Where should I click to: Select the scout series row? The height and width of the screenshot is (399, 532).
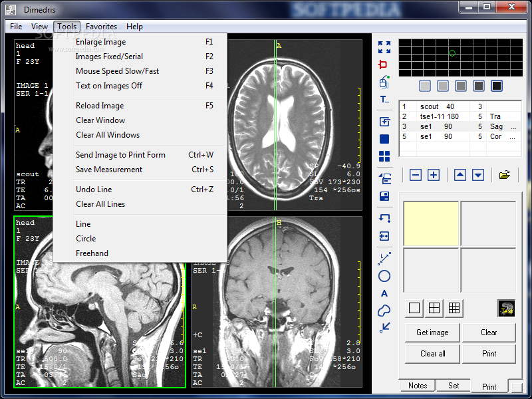tap(460, 106)
